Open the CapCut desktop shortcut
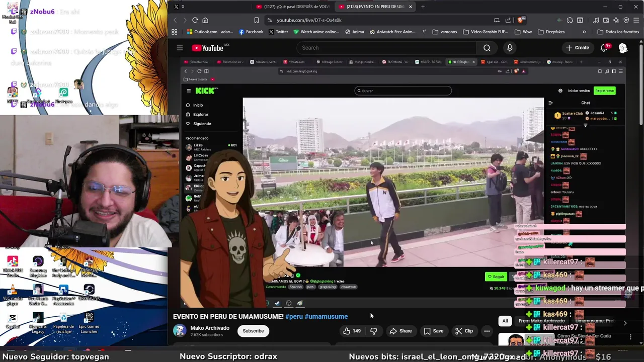 (13, 321)
